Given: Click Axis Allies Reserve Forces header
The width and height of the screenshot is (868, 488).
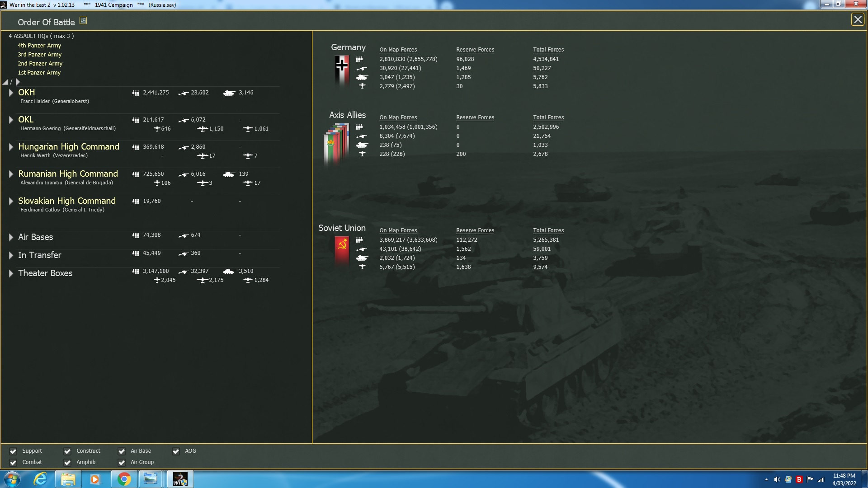Looking at the screenshot, I should [x=475, y=117].
